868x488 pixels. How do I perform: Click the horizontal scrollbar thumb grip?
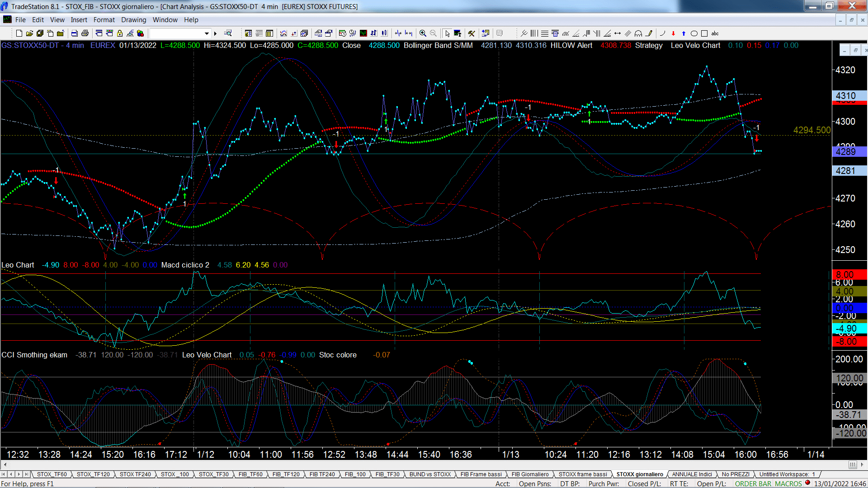(853, 465)
